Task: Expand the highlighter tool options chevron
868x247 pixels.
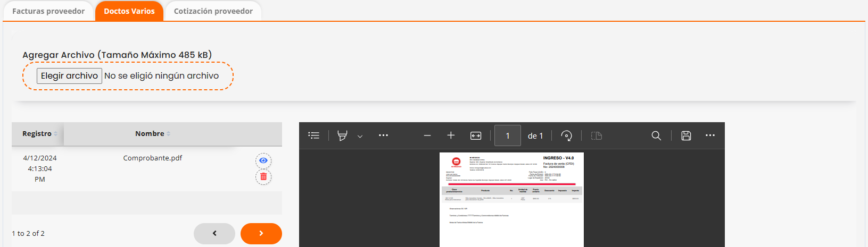Action: 360,136
